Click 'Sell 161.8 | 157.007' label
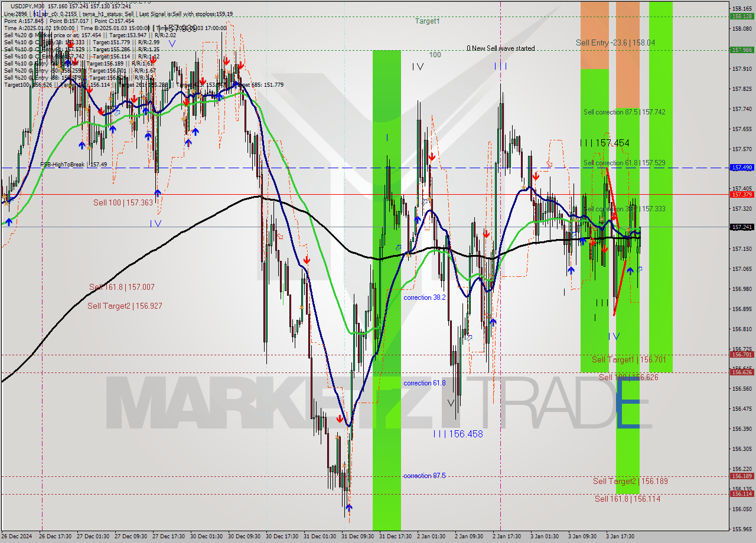Screen dimensions: 756x543 (x=122, y=287)
